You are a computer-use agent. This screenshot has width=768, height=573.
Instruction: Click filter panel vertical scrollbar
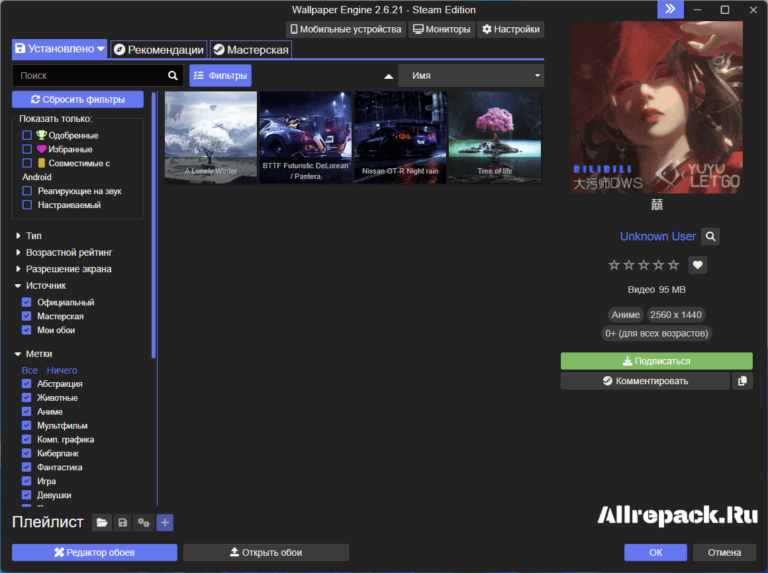pos(154,225)
